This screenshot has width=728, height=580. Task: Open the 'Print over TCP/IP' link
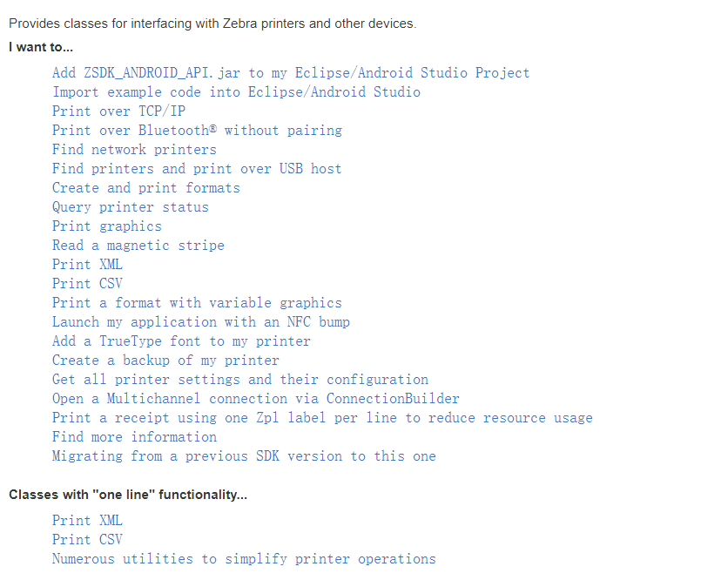(118, 111)
